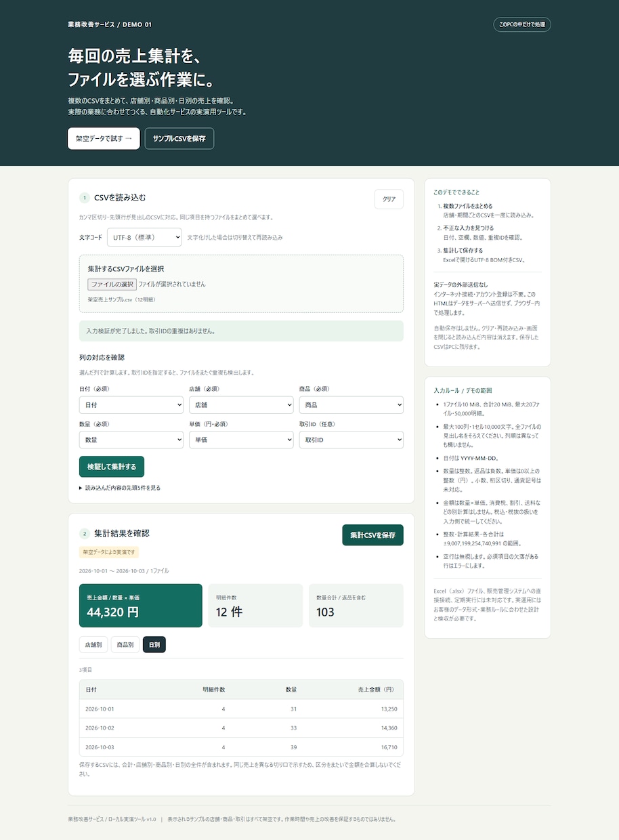Run 検証して集計する button

pyautogui.click(x=112, y=467)
